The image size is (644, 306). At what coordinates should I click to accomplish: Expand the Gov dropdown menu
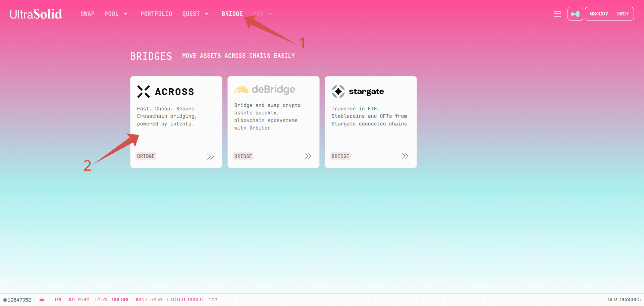coord(262,14)
